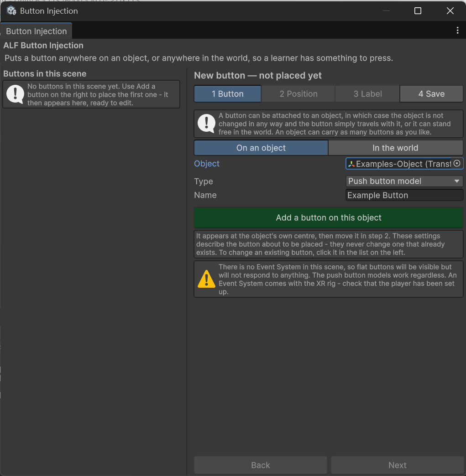Select the On an object mode

tap(261, 148)
